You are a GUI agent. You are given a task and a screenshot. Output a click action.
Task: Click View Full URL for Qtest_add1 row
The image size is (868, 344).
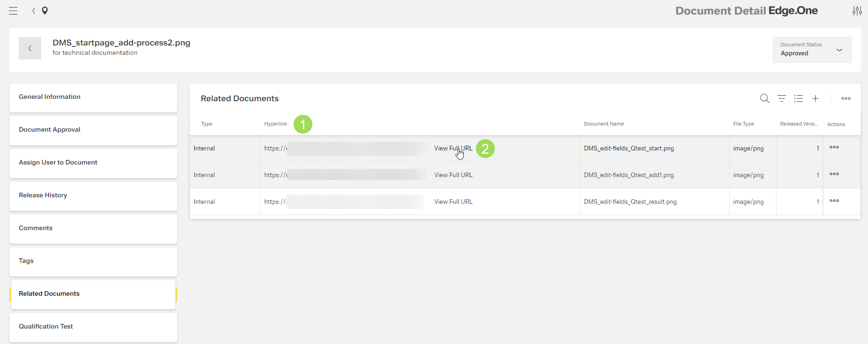click(x=453, y=175)
